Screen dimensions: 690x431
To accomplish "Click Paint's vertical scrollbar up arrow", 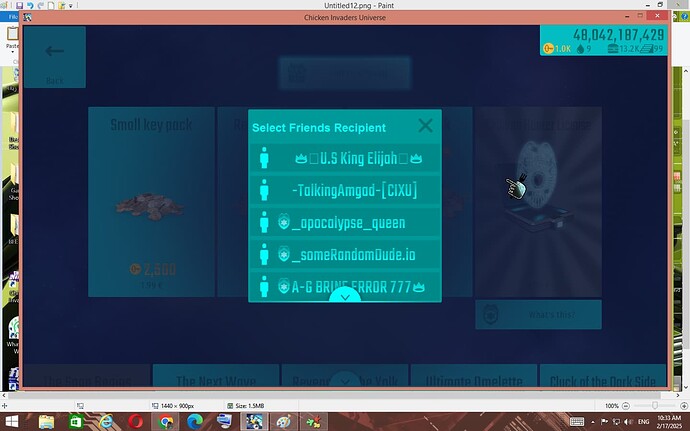I will point(686,70).
